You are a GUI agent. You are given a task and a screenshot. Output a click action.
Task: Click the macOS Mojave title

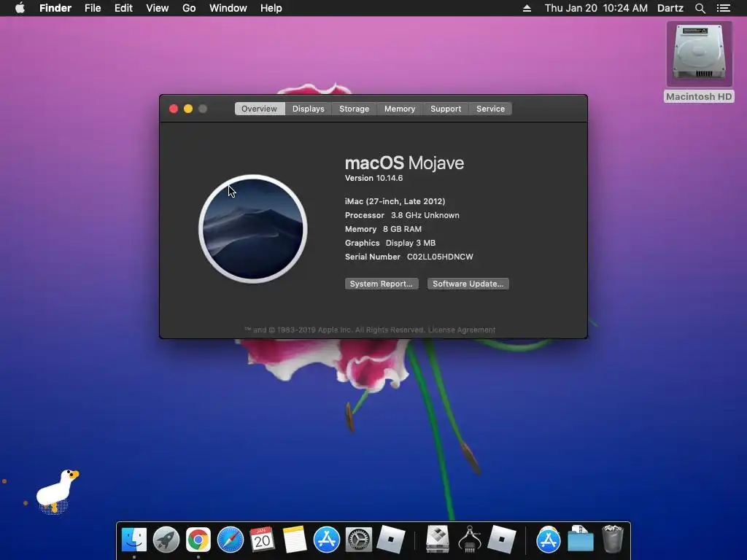(404, 163)
